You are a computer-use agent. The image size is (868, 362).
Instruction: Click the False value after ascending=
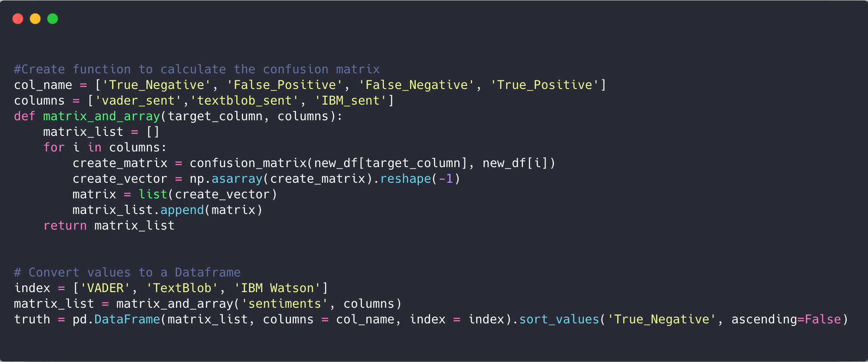[x=823, y=319]
